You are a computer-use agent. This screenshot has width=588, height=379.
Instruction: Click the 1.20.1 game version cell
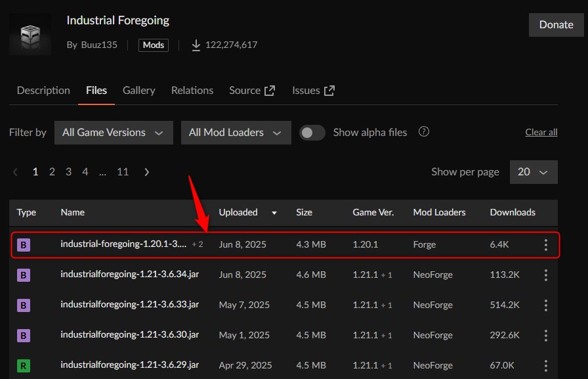(366, 244)
